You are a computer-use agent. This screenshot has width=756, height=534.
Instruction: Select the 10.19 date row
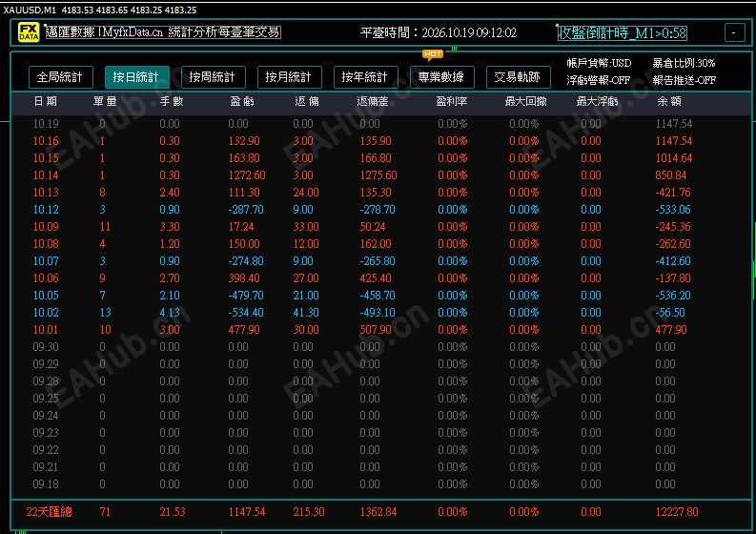pyautogui.click(x=381, y=124)
